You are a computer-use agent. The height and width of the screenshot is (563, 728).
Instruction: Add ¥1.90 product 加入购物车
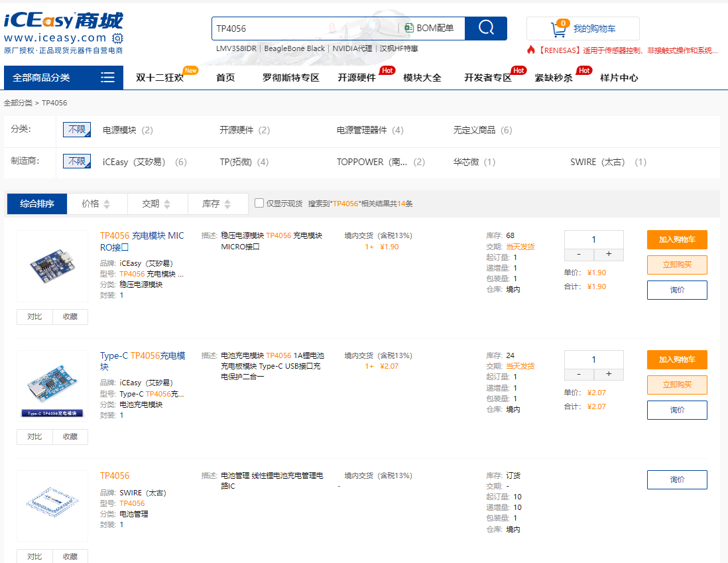(677, 239)
